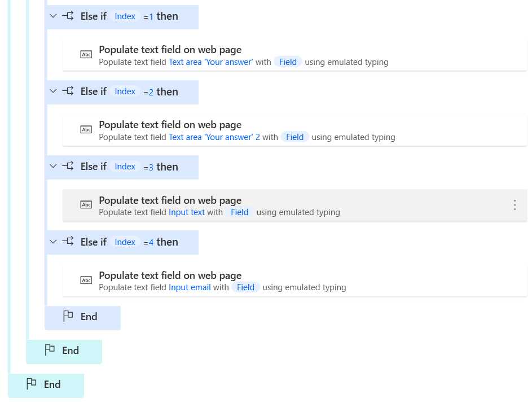532x402 pixels.
Task: Click the Field variable chip in the first action
Action: click(x=288, y=62)
